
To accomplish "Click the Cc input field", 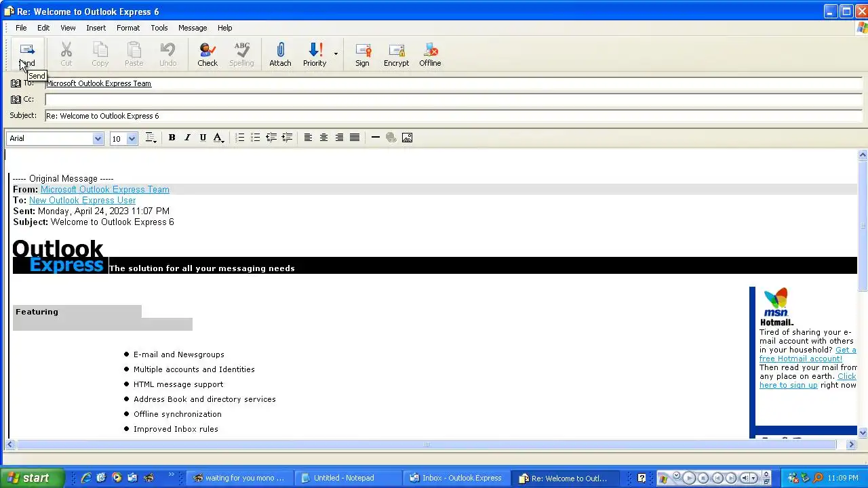I will coord(453,100).
